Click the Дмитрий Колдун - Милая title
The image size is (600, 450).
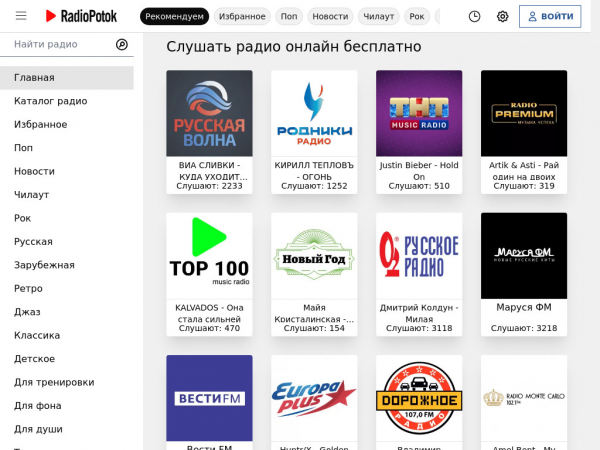pos(419,313)
